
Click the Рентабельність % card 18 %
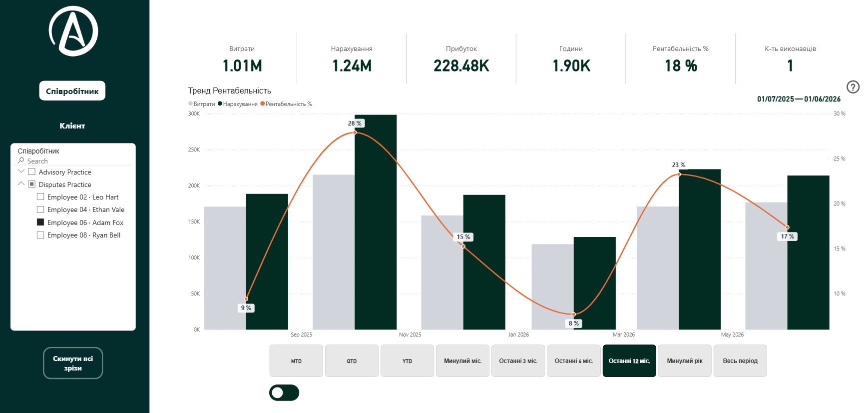pos(681,59)
